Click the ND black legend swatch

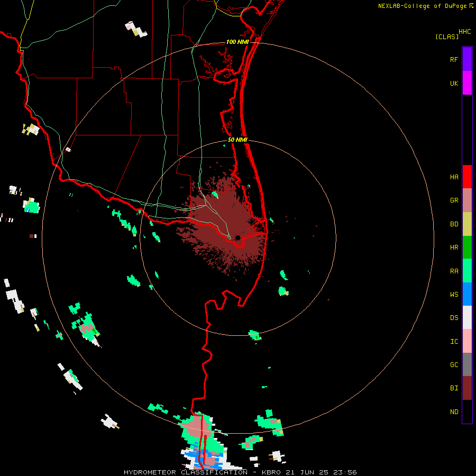tap(467, 411)
